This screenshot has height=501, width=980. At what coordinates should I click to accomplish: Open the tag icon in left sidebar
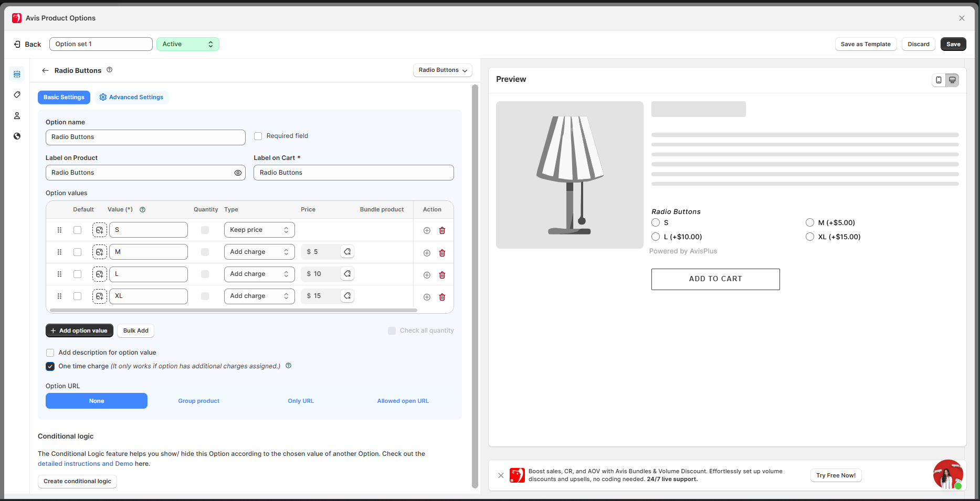tap(17, 95)
